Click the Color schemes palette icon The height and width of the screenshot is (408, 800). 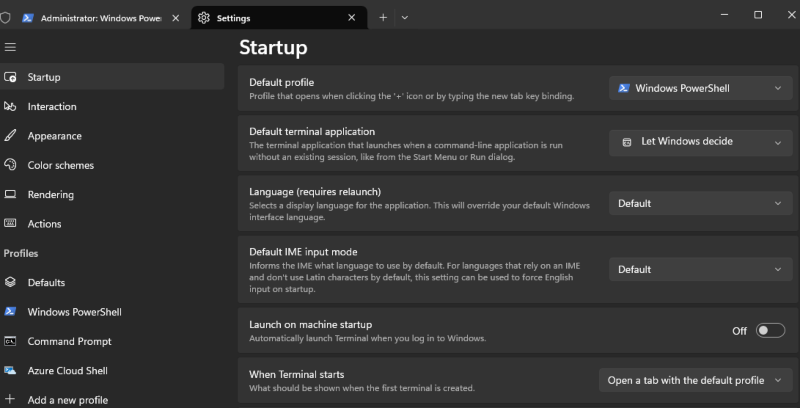coord(10,165)
